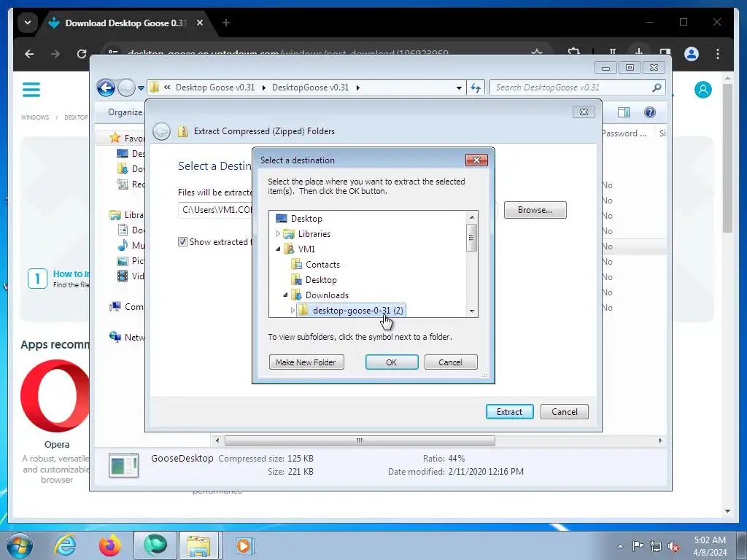This screenshot has height=560, width=747.
Task: Click Music library icon in sidebar
Action: pyautogui.click(x=123, y=245)
